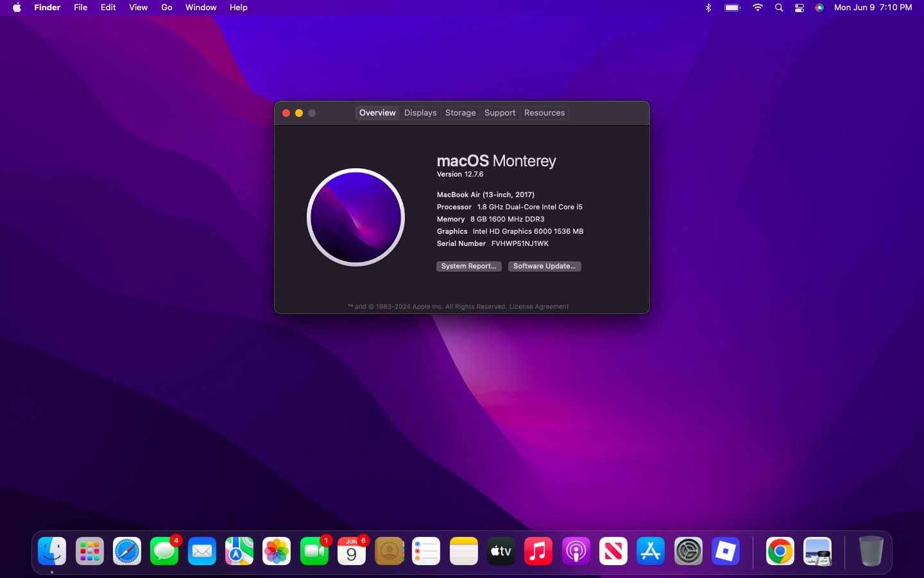Switch to the Displays tab
924x578 pixels.
420,113
